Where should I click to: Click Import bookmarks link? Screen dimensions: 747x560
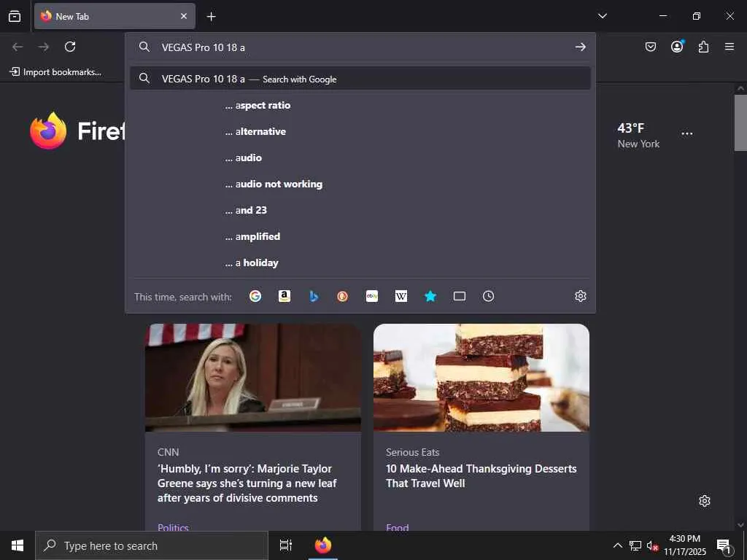55,72
